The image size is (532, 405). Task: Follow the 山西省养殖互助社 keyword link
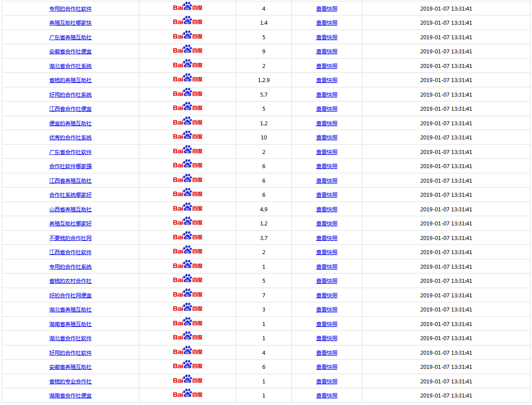(x=71, y=210)
